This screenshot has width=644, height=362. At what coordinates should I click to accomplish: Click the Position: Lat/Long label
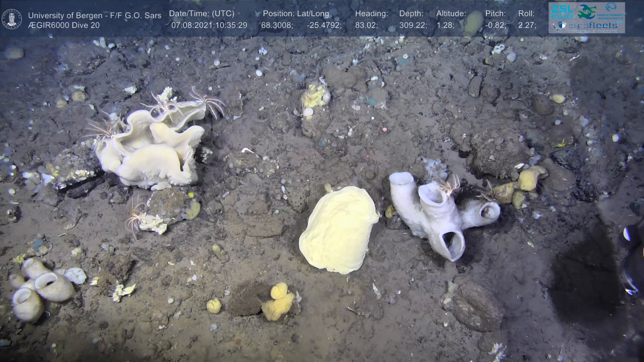click(296, 13)
